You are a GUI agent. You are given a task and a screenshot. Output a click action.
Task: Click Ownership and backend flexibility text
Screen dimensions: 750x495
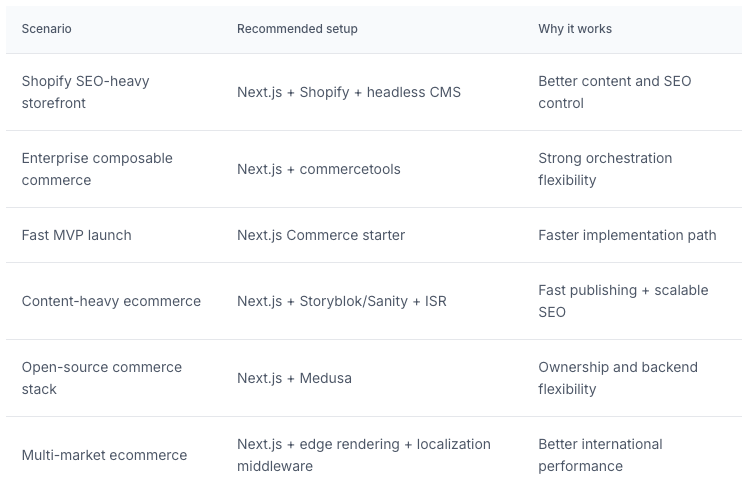pyautogui.click(x=618, y=378)
